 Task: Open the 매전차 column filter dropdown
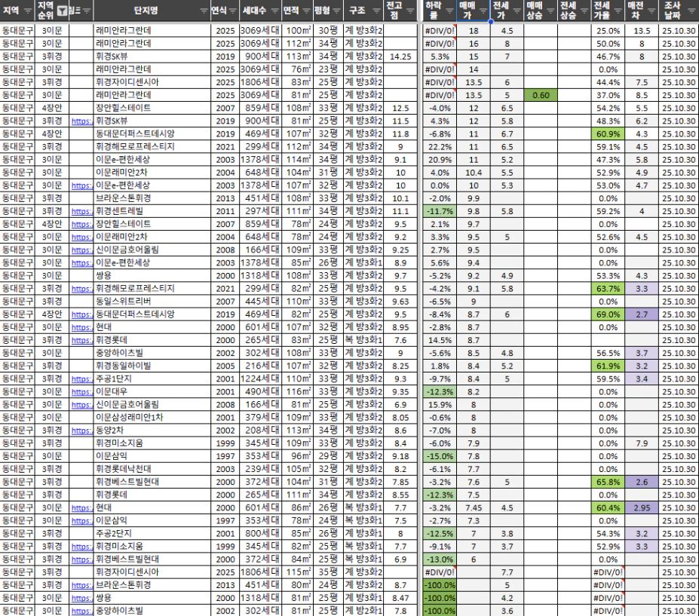tap(650, 12)
